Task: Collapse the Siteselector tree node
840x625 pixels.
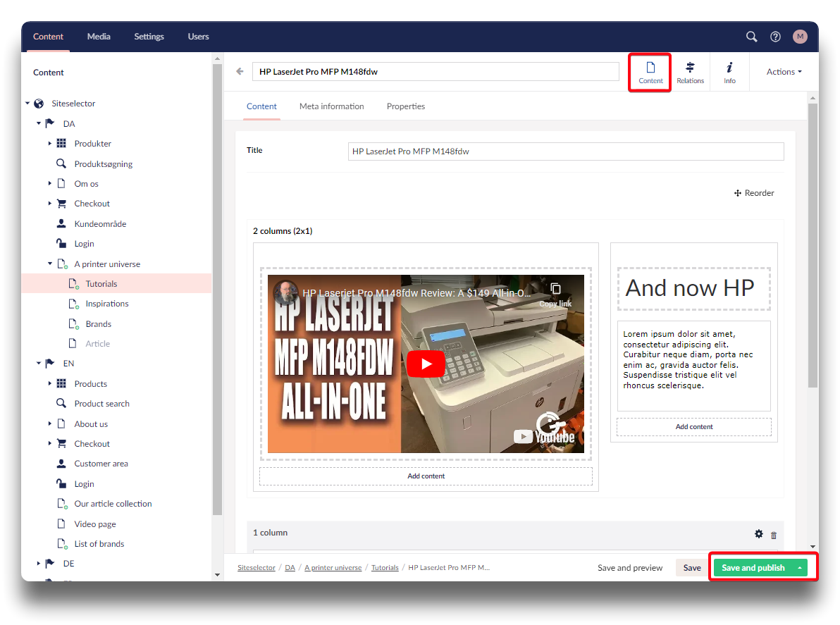Action: click(x=27, y=104)
